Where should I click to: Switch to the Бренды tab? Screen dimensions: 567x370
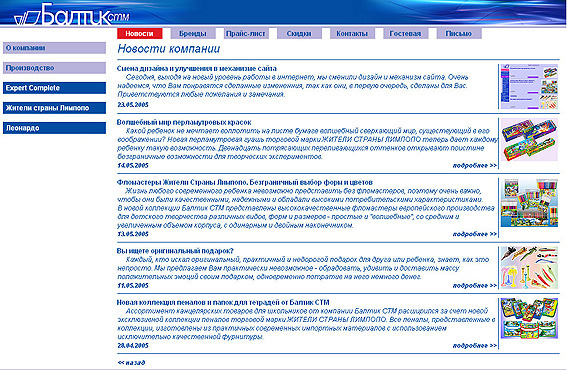[x=193, y=33]
